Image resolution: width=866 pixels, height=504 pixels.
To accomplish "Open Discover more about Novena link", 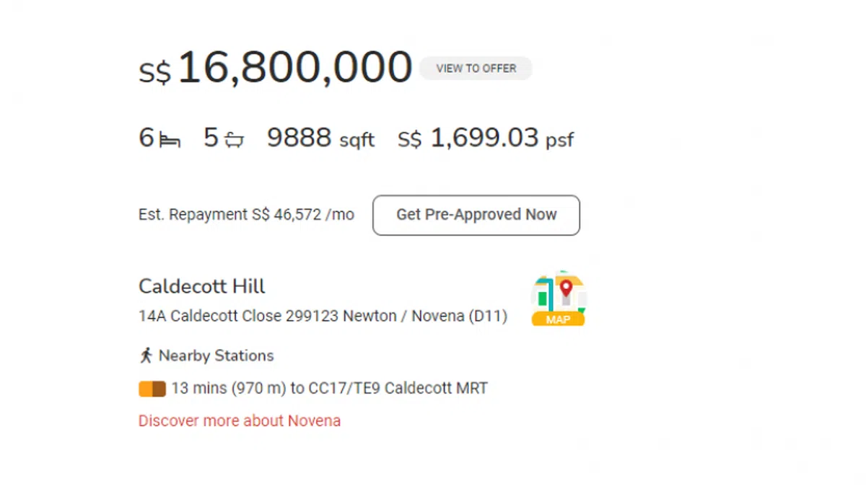I will [240, 421].
